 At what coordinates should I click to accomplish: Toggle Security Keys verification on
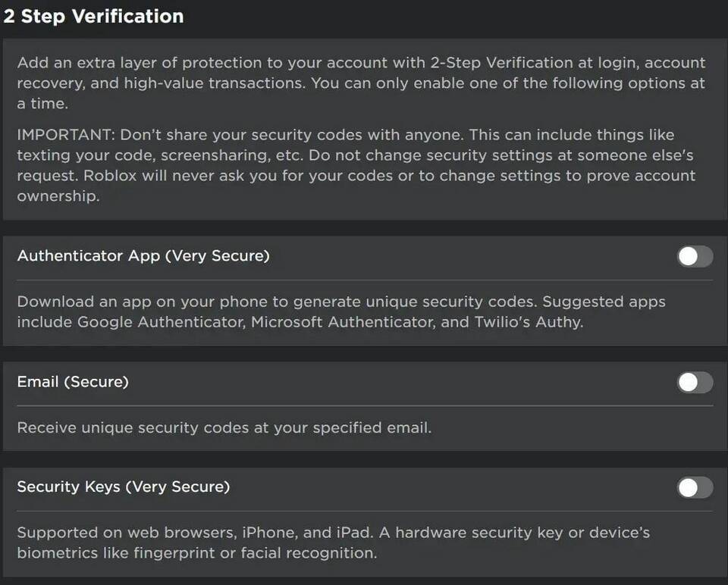695,487
